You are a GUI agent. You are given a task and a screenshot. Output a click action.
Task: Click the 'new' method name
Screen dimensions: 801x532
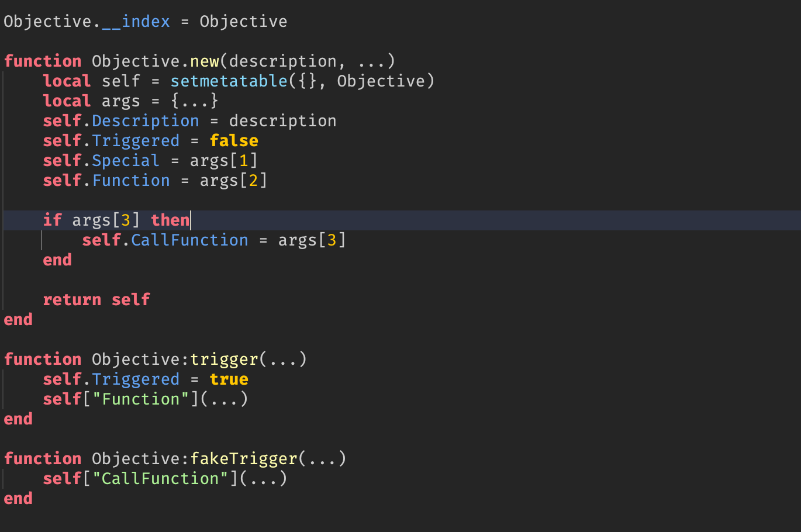pyautogui.click(x=204, y=61)
